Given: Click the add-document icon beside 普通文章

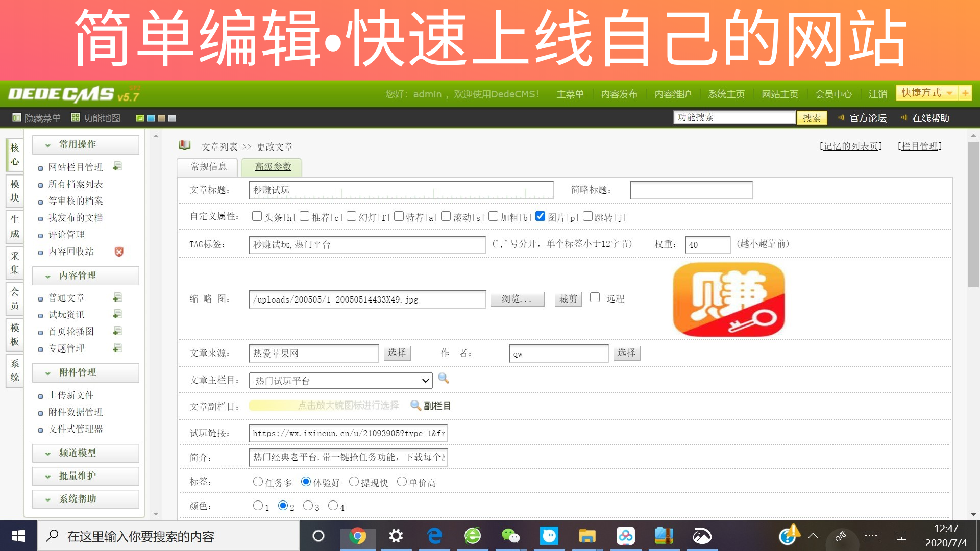Looking at the screenshot, I should (x=118, y=297).
